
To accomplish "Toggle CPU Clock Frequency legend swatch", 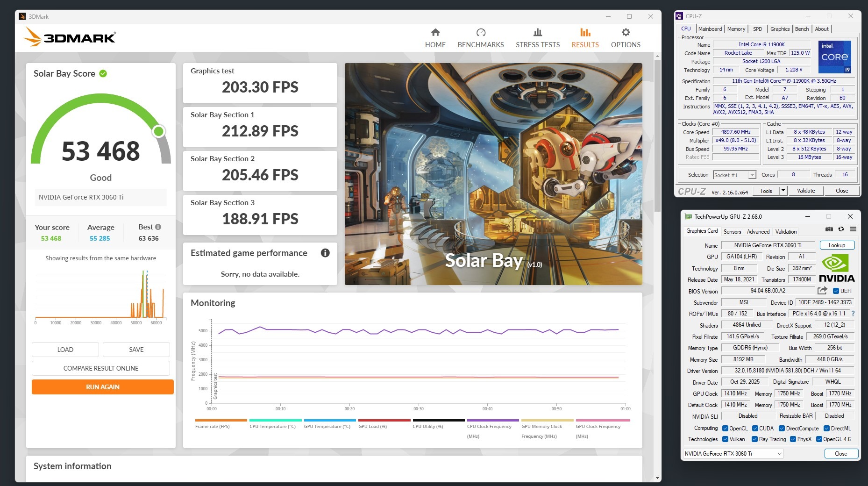I will 493,421.
